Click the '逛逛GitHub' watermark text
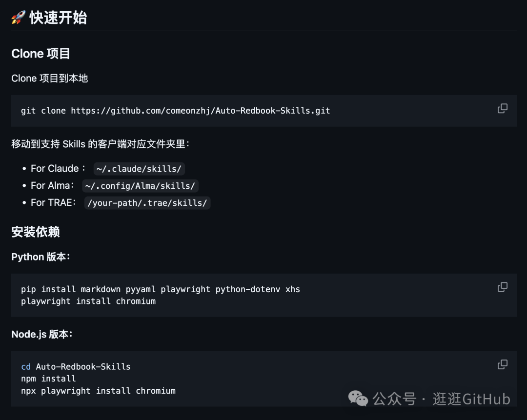 tap(472, 399)
